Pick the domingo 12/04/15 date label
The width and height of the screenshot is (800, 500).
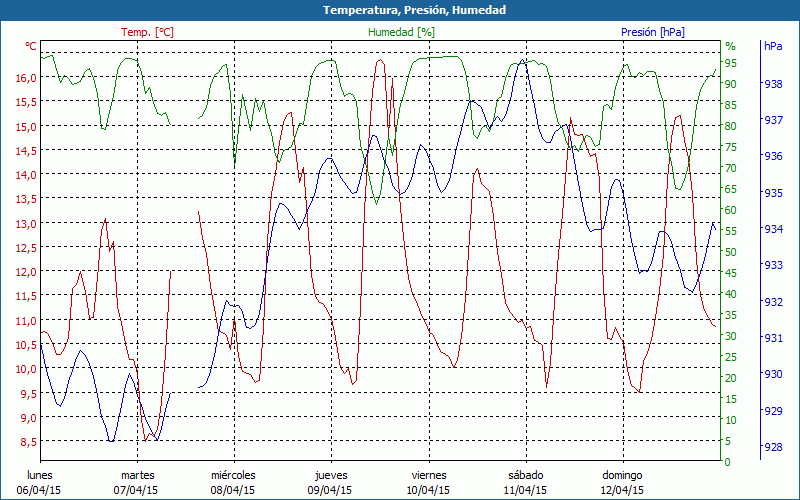pos(622,483)
